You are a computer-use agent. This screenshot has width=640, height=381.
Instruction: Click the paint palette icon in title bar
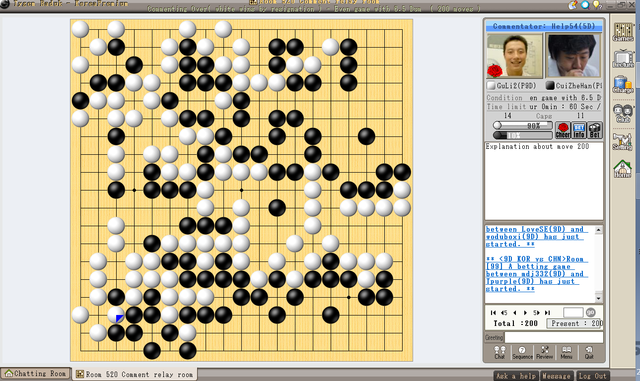tap(573, 4)
